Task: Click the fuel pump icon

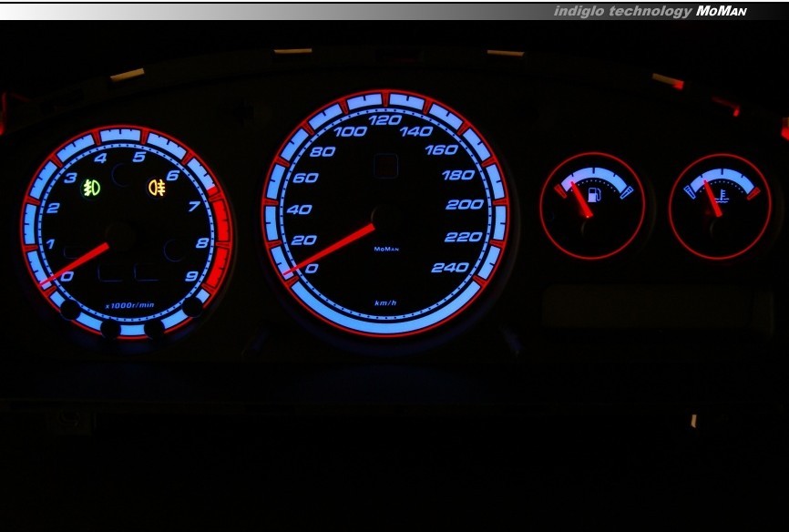Action: pyautogui.click(x=596, y=194)
